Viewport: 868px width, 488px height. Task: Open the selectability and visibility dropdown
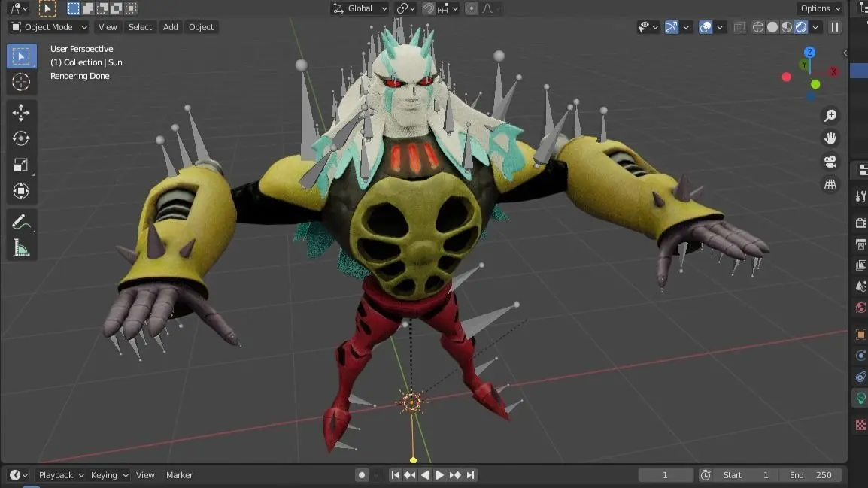pos(647,27)
